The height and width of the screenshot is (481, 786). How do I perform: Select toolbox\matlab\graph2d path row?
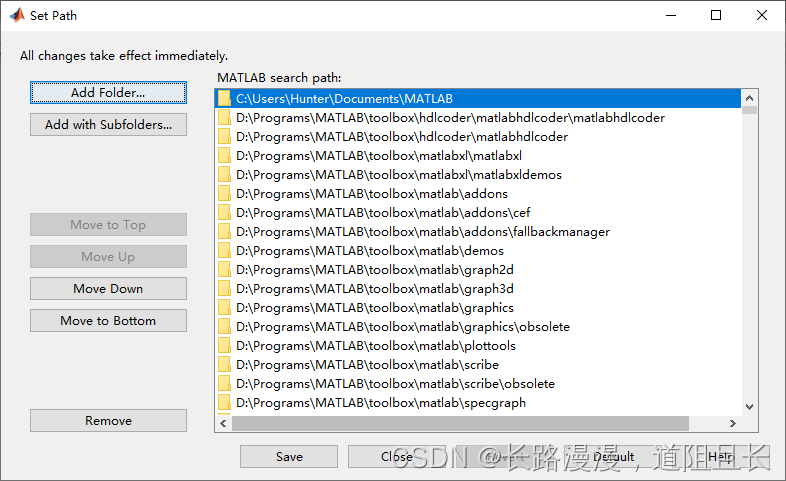click(x=478, y=270)
